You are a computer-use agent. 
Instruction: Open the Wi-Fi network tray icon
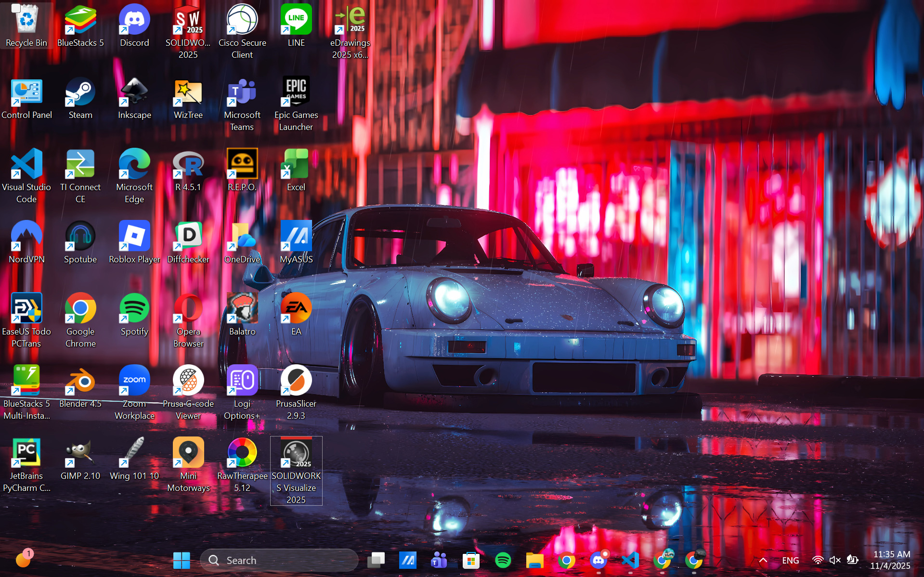coord(817,560)
